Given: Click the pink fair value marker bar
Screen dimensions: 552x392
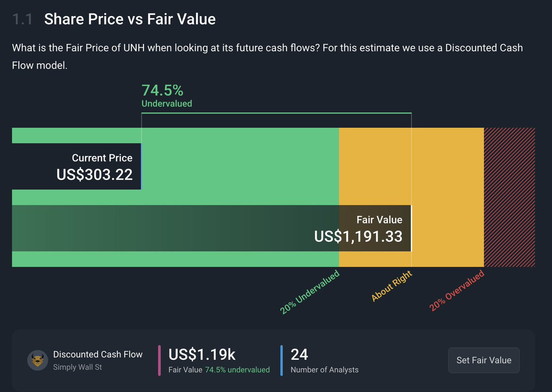Looking at the screenshot, I should click(x=160, y=360).
